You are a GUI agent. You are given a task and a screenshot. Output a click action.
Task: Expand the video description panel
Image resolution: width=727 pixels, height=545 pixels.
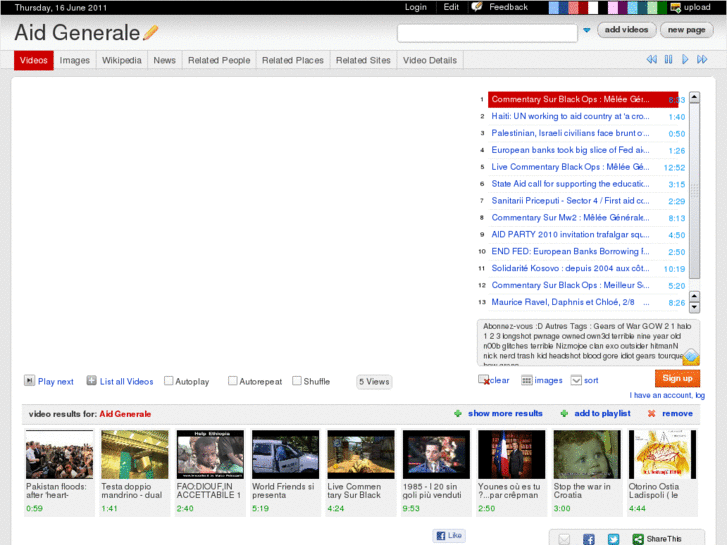click(x=690, y=357)
